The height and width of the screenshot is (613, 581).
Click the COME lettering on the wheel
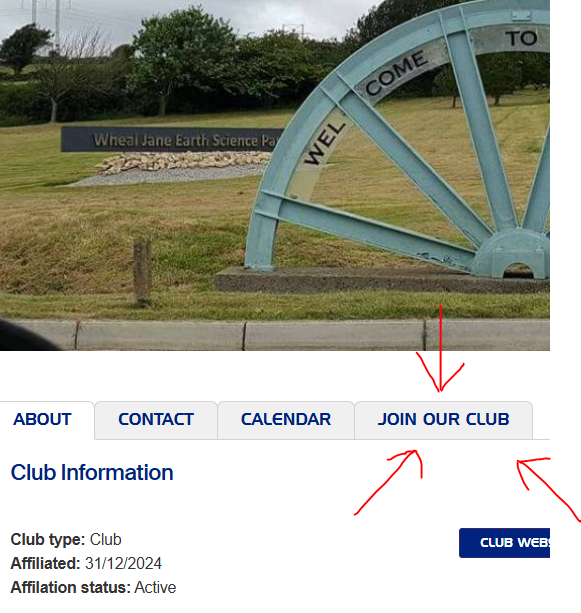click(396, 73)
